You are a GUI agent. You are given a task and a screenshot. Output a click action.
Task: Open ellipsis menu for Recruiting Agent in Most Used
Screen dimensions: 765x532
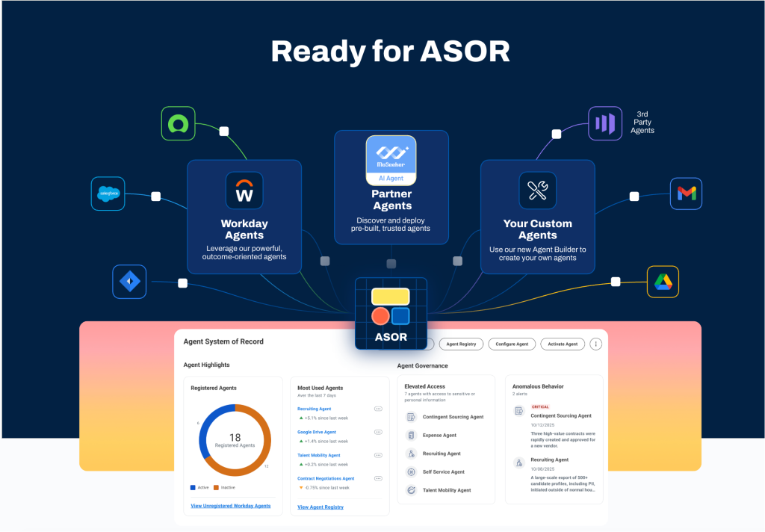click(378, 409)
